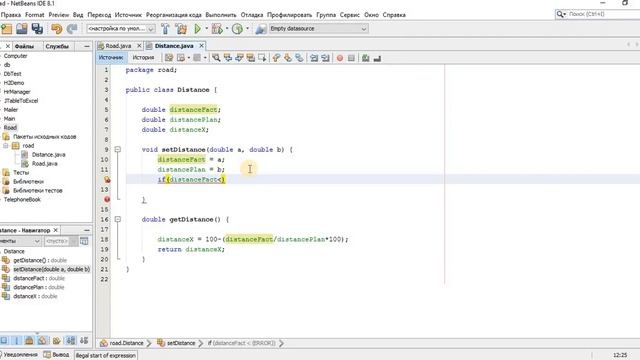Click the red error marker on line 14

coord(107,199)
